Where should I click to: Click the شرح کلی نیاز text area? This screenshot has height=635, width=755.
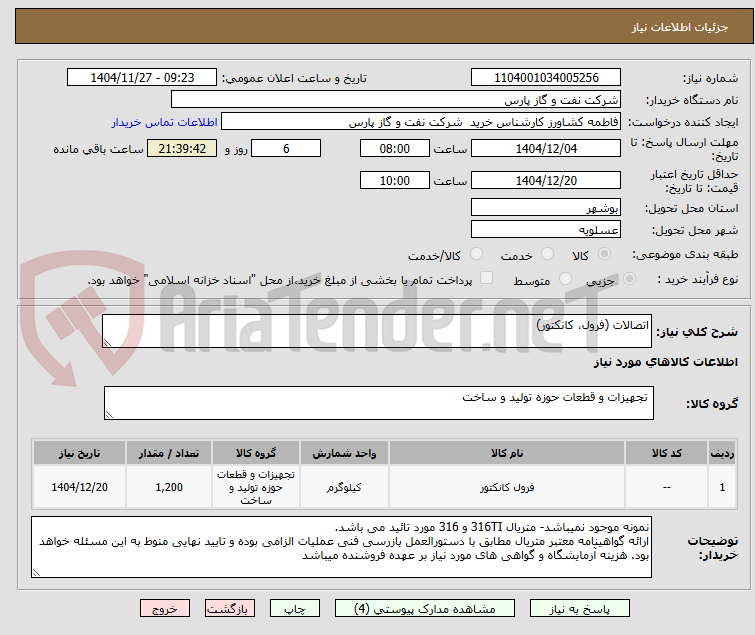[x=377, y=331]
